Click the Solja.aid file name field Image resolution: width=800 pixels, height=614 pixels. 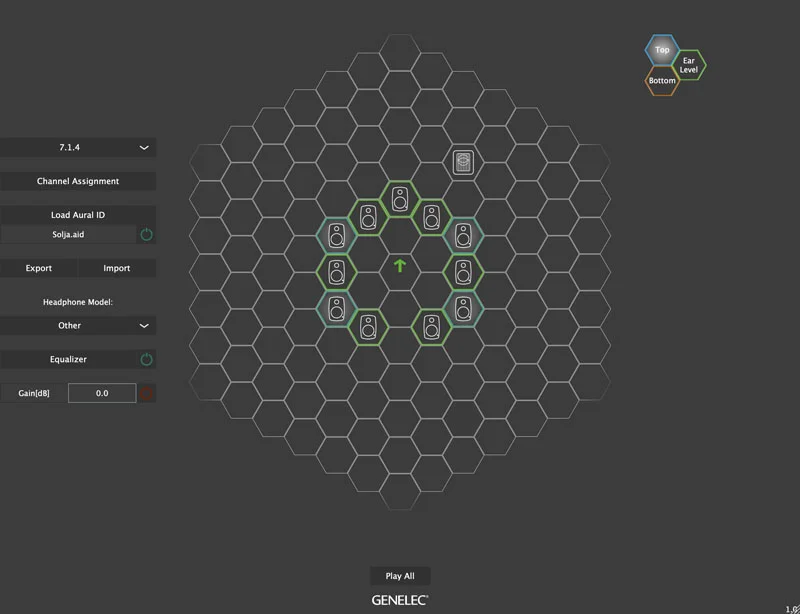[x=68, y=235]
